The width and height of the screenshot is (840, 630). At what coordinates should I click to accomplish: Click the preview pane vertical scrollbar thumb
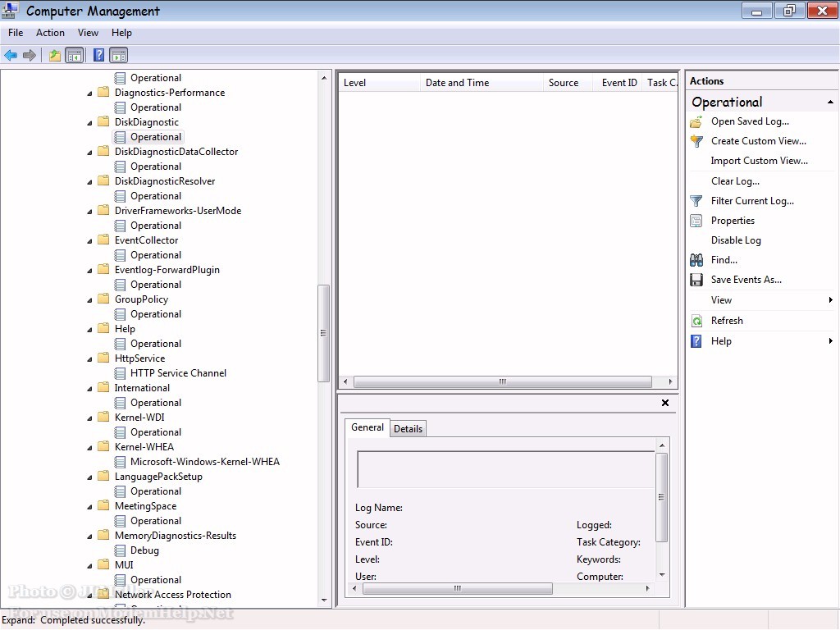[662, 497]
